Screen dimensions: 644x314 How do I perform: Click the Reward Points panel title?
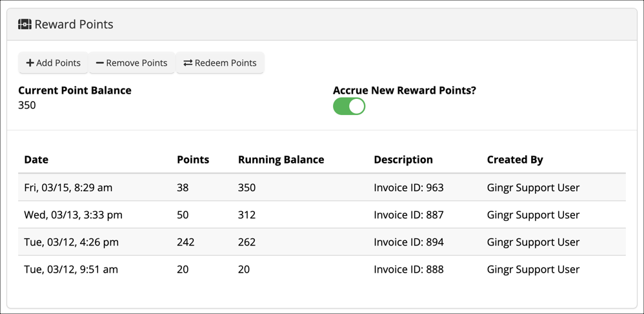point(74,25)
